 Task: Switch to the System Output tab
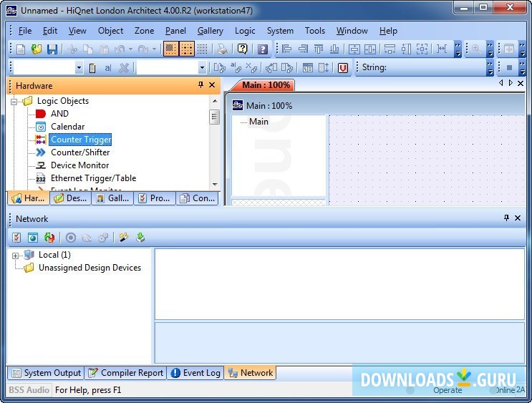[x=47, y=373]
